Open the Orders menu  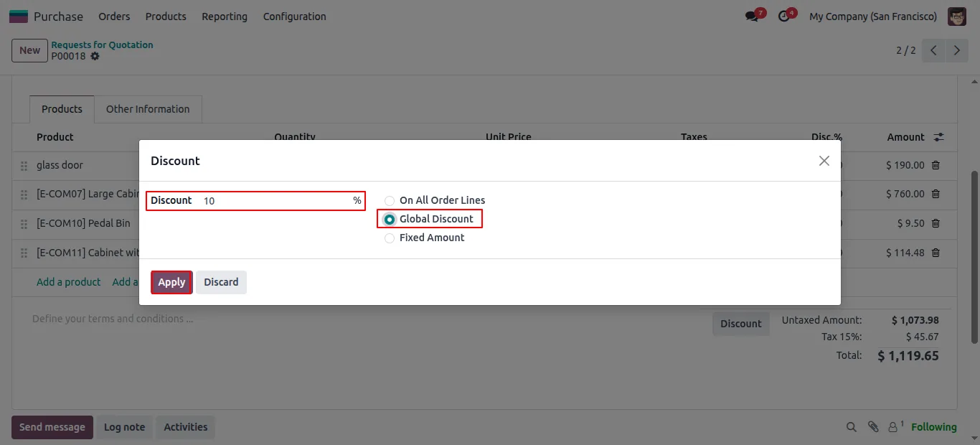pos(114,16)
